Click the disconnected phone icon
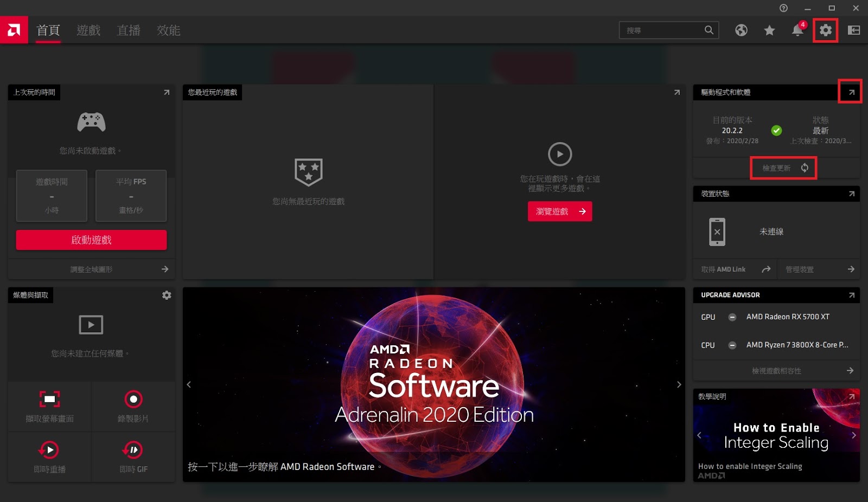The height and width of the screenshot is (502, 868). click(717, 232)
